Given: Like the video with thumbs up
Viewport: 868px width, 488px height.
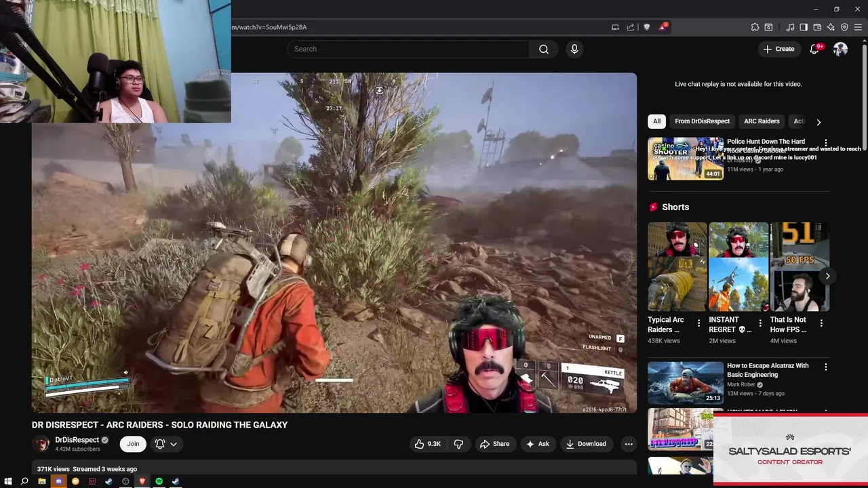Looking at the screenshot, I should tap(428, 444).
